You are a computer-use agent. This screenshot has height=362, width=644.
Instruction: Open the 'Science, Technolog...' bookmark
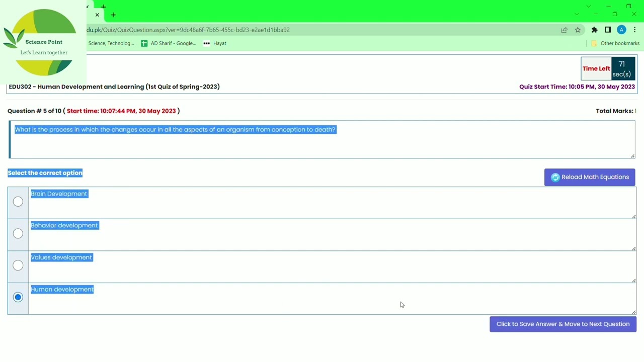pos(111,43)
